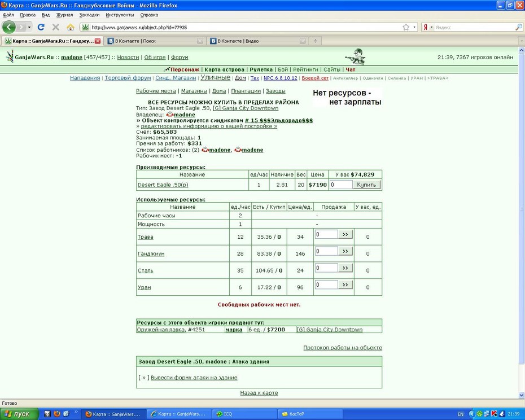Open the Уран resource link
Viewport: 525px width, 420px height.
[x=145, y=287]
